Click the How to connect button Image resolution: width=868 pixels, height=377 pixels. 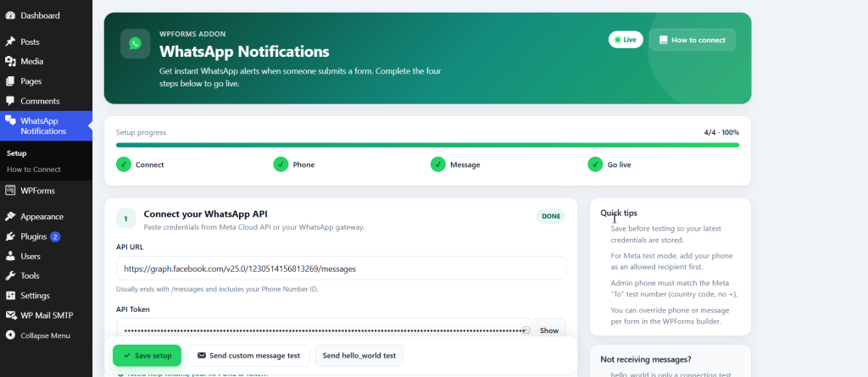coord(692,40)
